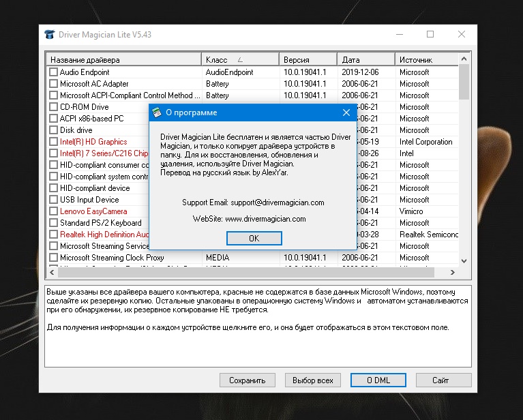Select the HID-compliant device row name

coord(95,188)
